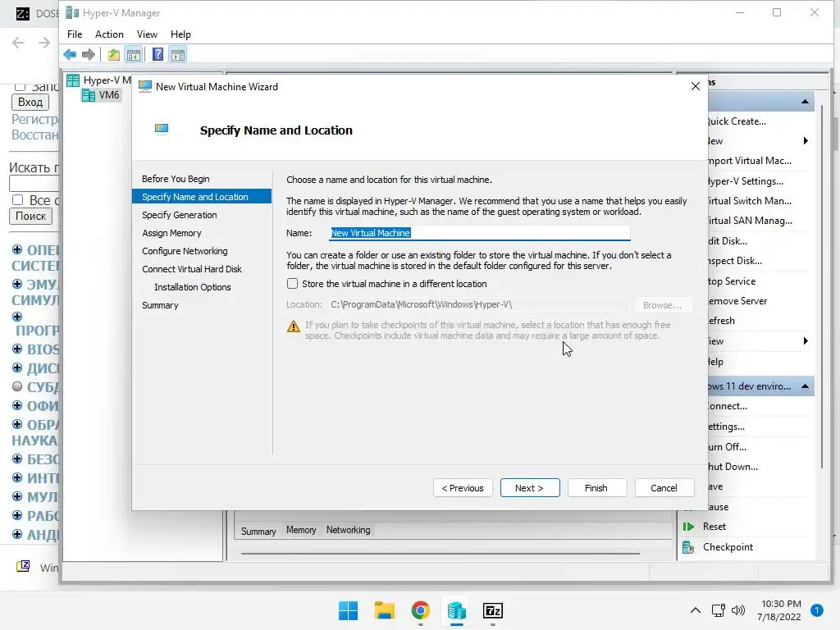The image size is (840, 630).
Task: Open the View menu
Action: pos(147,34)
